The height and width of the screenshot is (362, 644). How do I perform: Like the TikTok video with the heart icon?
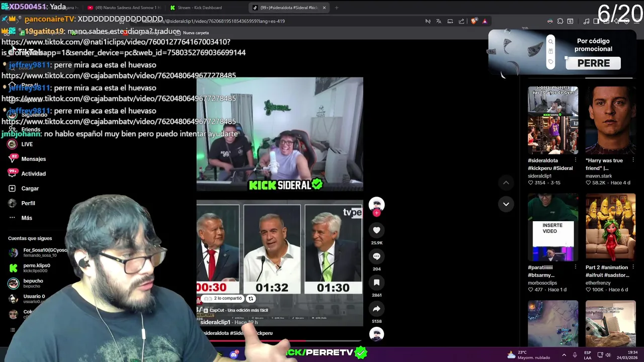[376, 230]
